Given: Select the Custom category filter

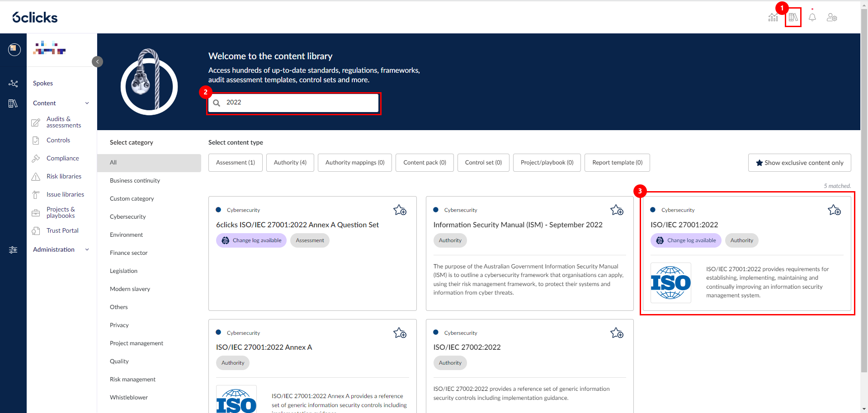Looking at the screenshot, I should point(132,199).
